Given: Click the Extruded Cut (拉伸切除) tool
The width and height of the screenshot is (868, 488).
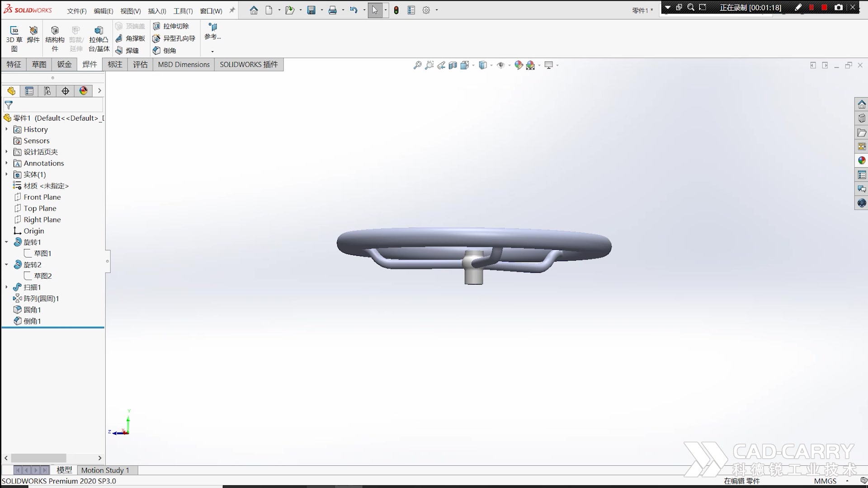Looking at the screenshot, I should click(171, 26).
